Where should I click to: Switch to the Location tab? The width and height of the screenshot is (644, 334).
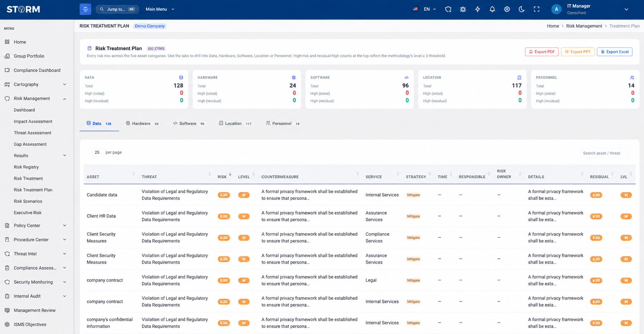pos(235,124)
